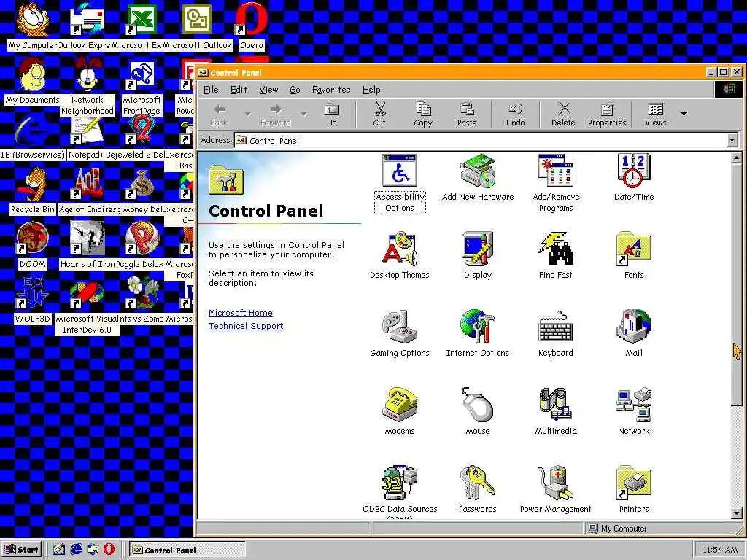Launch Opera from the Quick Launch bar
This screenshot has height=560, width=747.
109,550
